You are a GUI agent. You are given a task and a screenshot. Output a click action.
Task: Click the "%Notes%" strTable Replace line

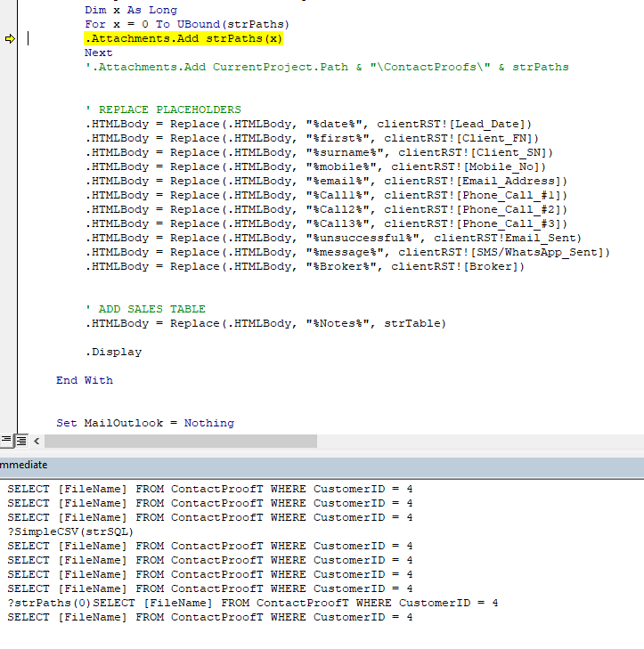(265, 324)
